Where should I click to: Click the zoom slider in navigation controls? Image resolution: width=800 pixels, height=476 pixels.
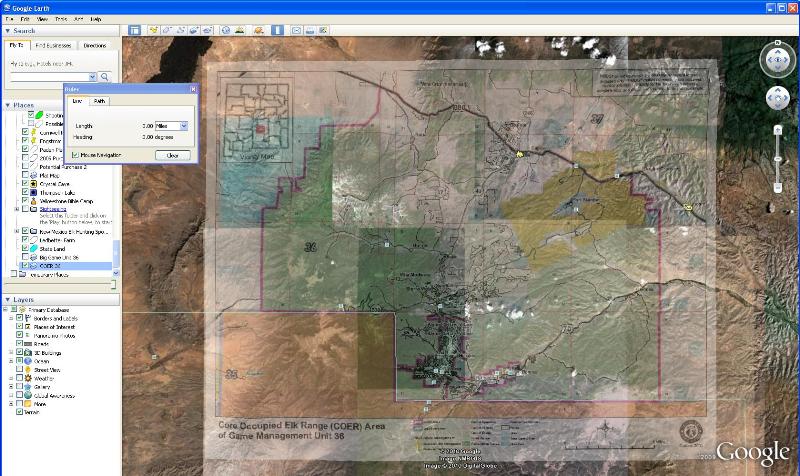pos(778,159)
